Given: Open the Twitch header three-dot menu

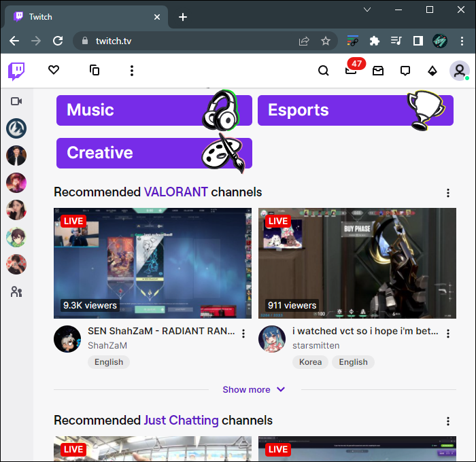Looking at the screenshot, I should [x=132, y=71].
